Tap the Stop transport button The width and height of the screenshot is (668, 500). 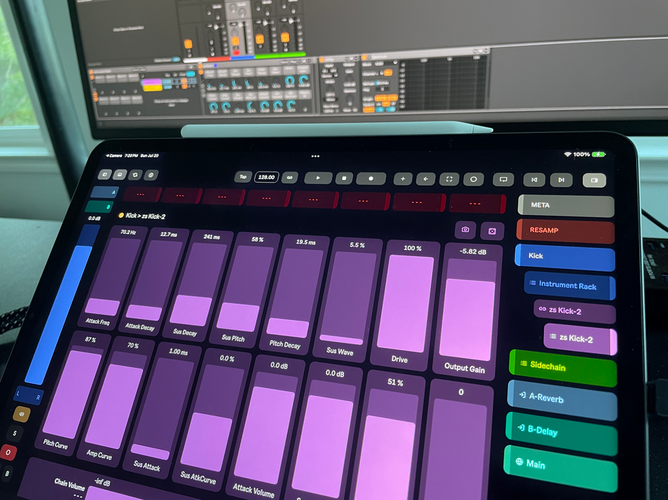(344, 178)
